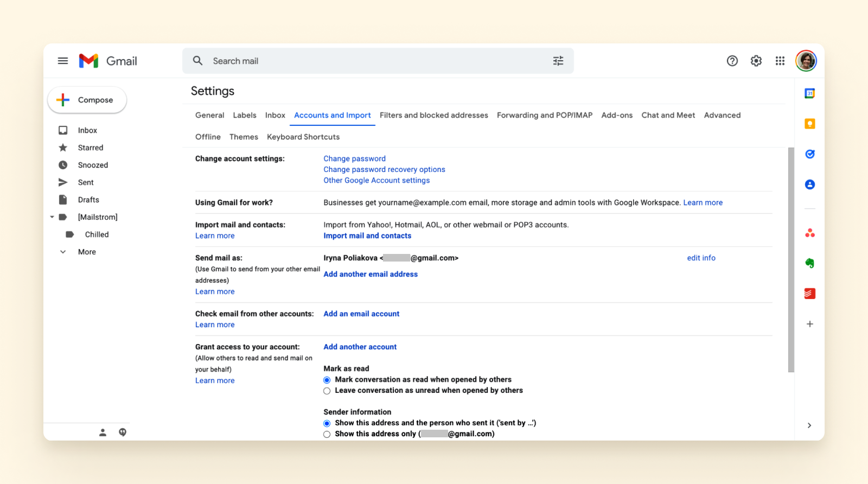This screenshot has height=484, width=868.
Task: Open Google Calendar side panel icon
Action: (810, 93)
